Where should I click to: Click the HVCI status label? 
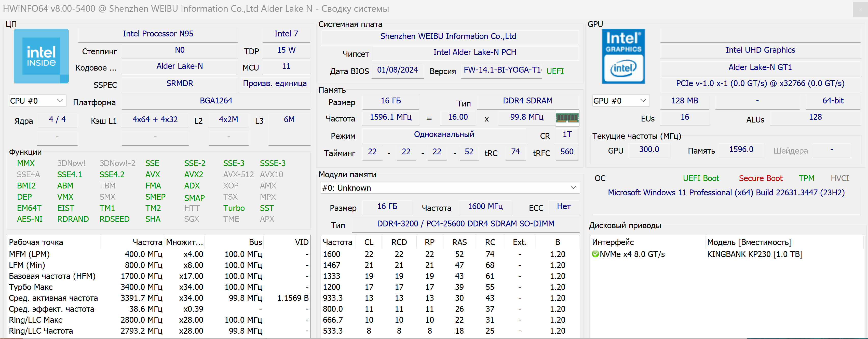(839, 178)
